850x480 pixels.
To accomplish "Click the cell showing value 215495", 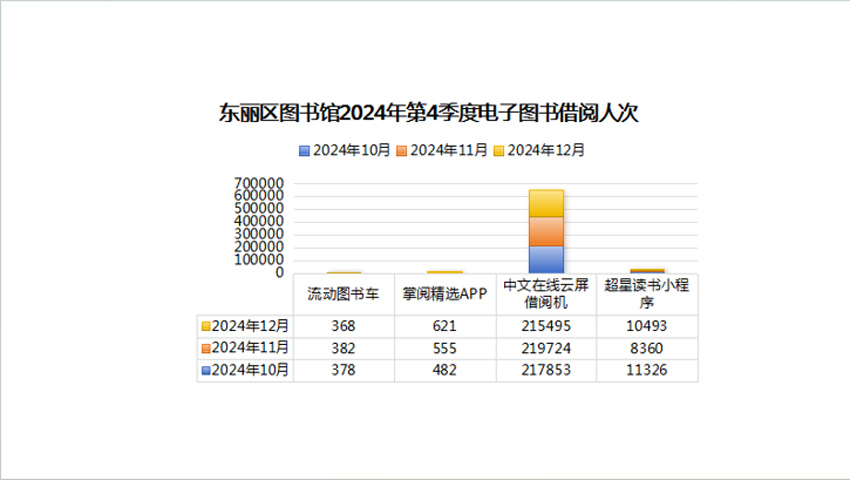I will click(x=546, y=326).
